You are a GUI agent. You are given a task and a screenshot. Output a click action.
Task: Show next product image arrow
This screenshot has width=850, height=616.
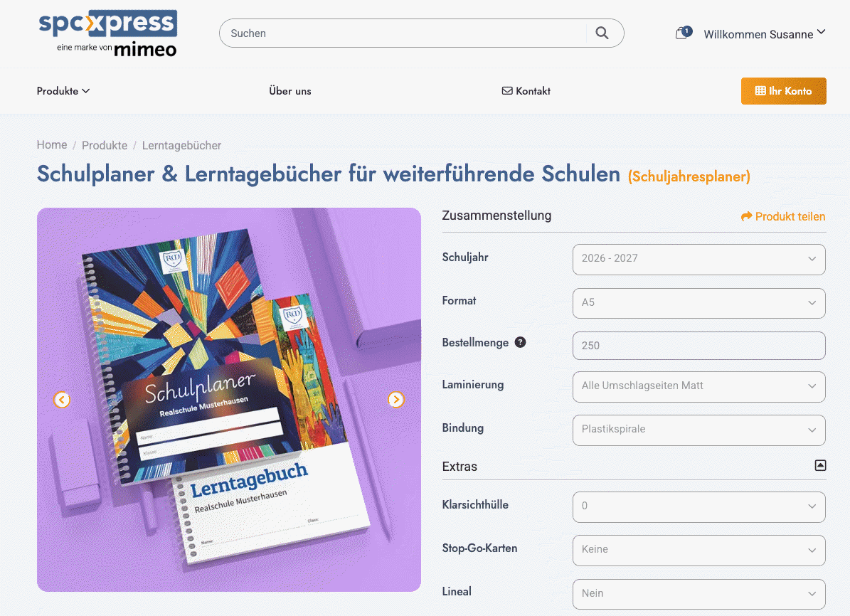tap(396, 400)
